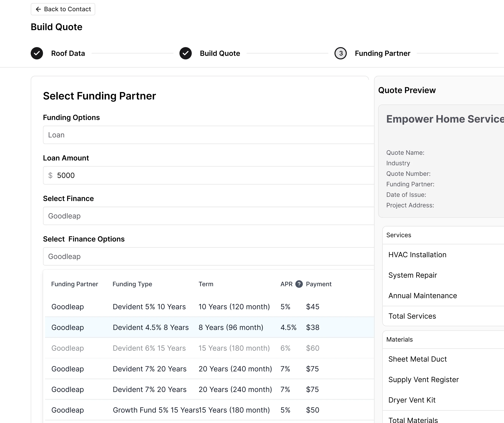Click the Payment column header

[x=319, y=284]
